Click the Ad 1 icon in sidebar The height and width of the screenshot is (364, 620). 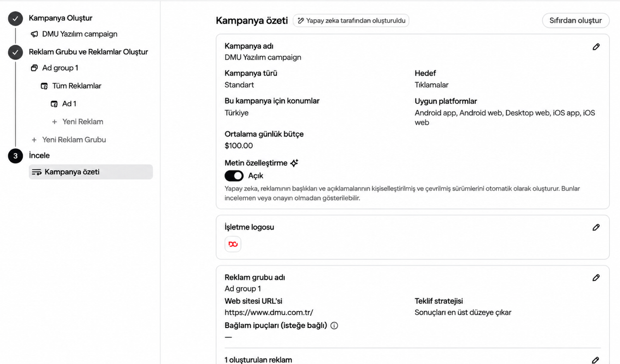54,104
